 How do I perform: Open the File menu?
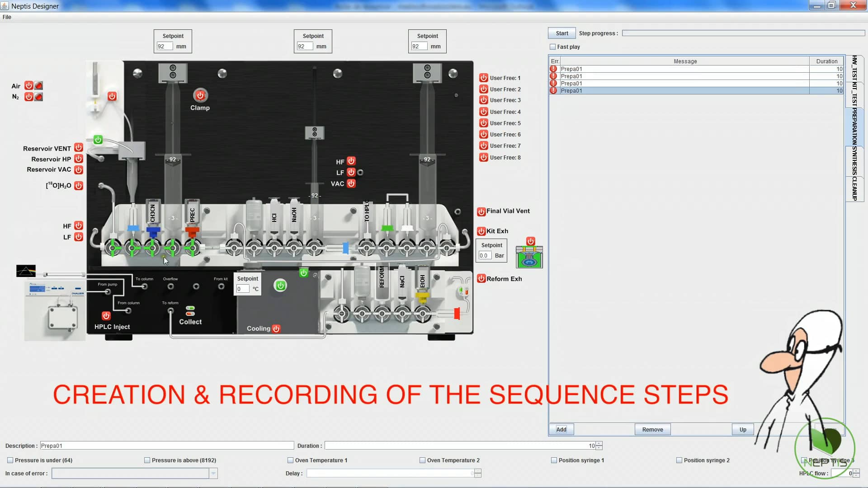pyautogui.click(x=7, y=17)
